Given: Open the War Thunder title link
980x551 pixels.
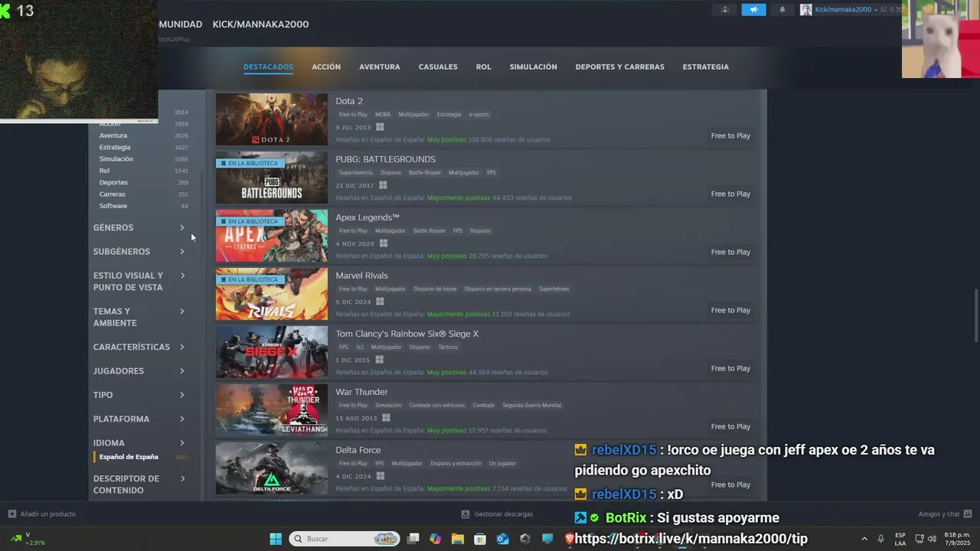Looking at the screenshot, I should [361, 392].
